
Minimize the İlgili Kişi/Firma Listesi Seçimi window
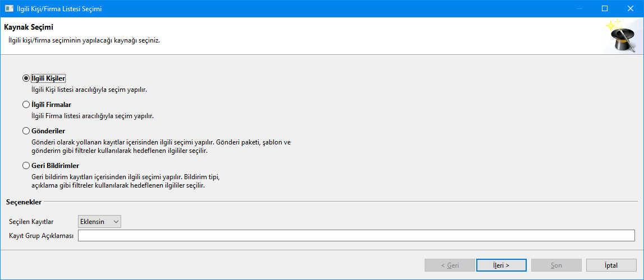[x=578, y=9]
